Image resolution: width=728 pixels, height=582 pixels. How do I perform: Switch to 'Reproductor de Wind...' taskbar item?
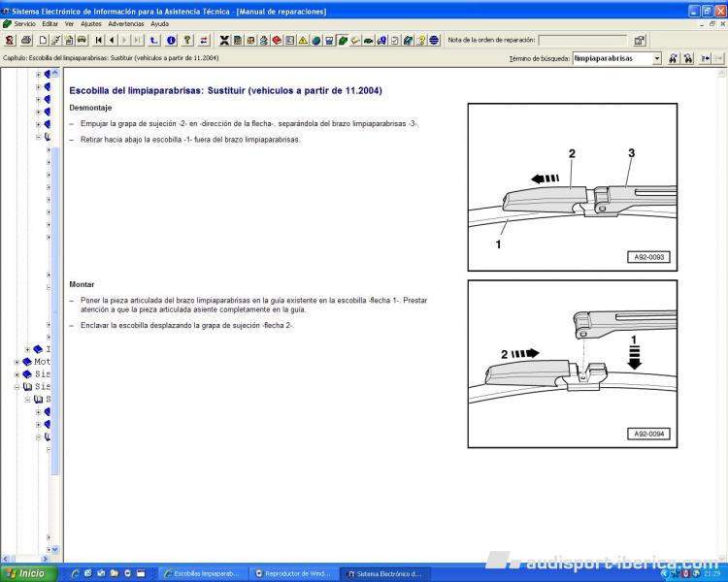(x=294, y=573)
